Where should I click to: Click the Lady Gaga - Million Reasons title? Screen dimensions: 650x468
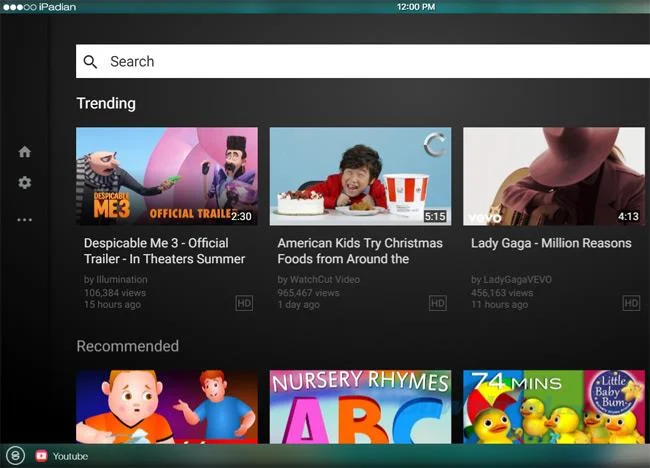[x=551, y=243]
